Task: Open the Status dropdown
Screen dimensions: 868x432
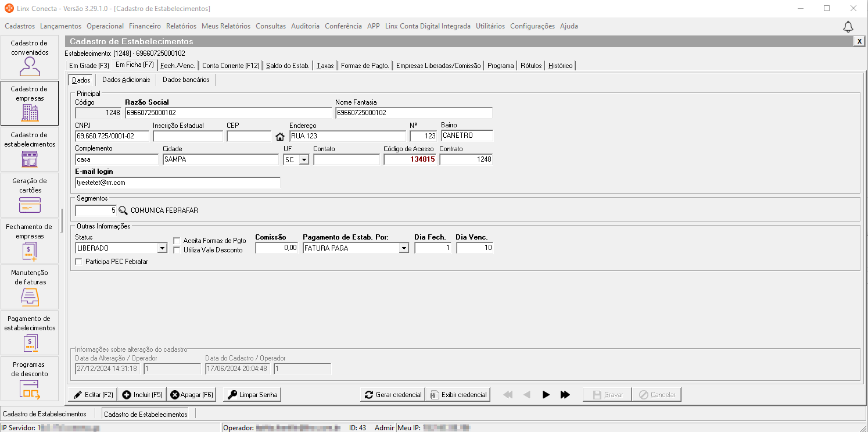Action: pyautogui.click(x=162, y=248)
